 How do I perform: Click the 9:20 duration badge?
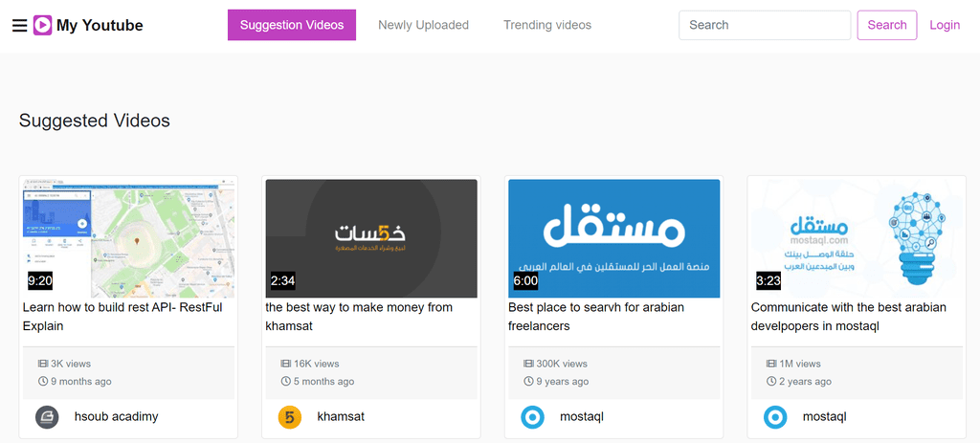(40, 281)
